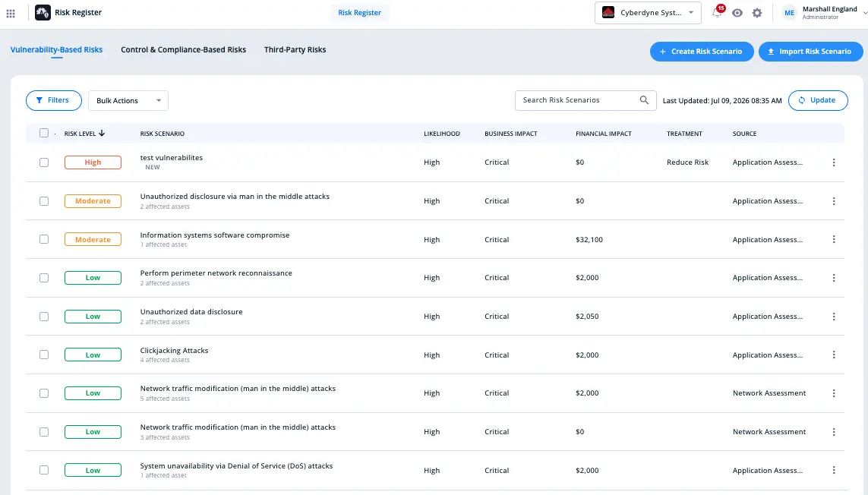Image resolution: width=868 pixels, height=495 pixels.
Task: Open row menu for Clickjacking Attacks
Action: (834, 355)
